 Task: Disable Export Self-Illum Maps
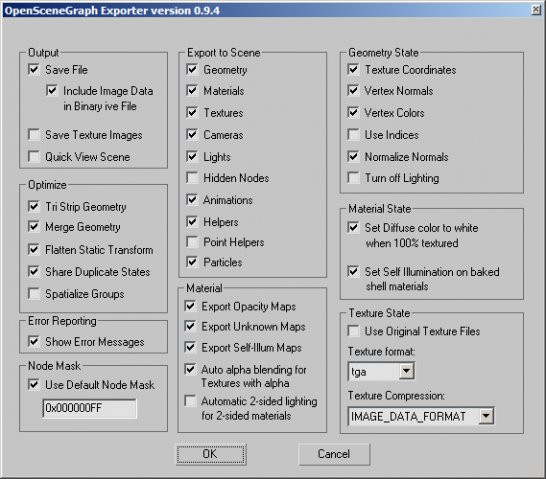click(190, 347)
